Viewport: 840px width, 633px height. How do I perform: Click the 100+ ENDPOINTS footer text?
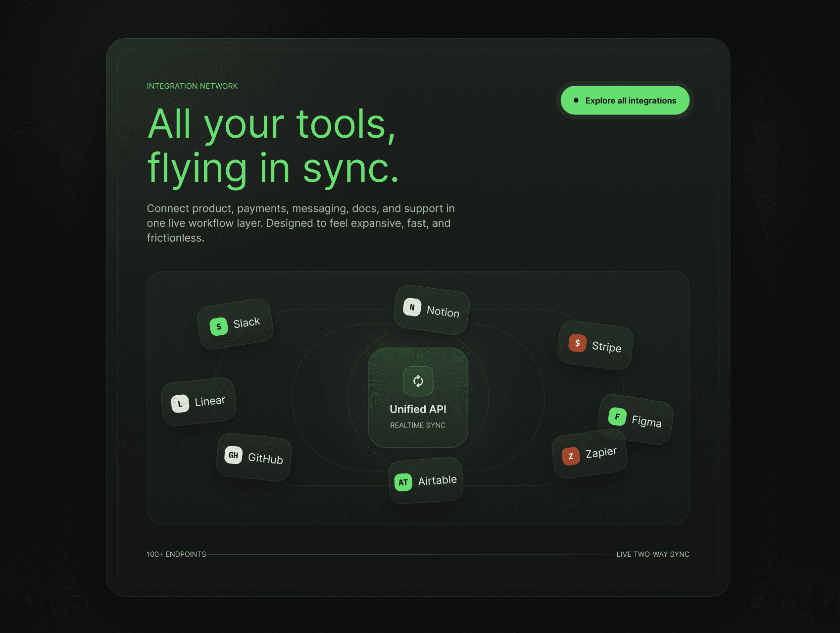click(176, 554)
